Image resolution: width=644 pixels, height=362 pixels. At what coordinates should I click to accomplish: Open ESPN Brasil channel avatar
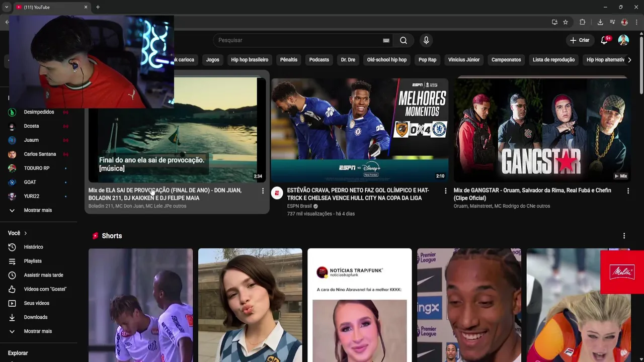click(277, 193)
